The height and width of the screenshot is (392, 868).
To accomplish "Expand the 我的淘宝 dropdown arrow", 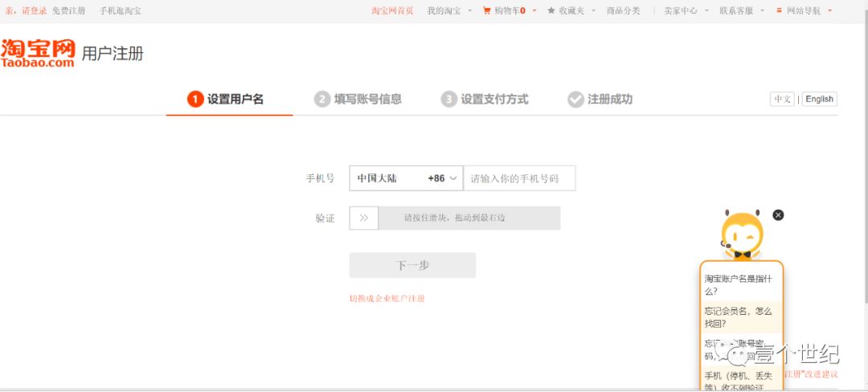I will [x=470, y=10].
